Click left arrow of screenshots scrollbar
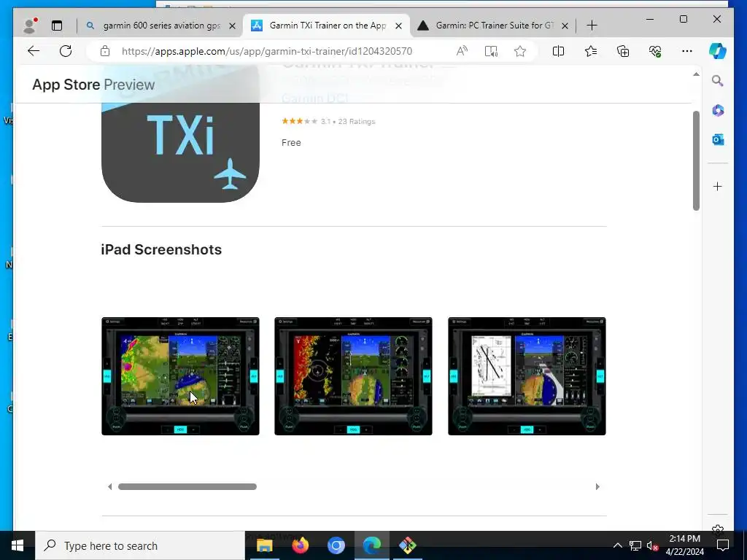The image size is (747, 560). (x=109, y=486)
